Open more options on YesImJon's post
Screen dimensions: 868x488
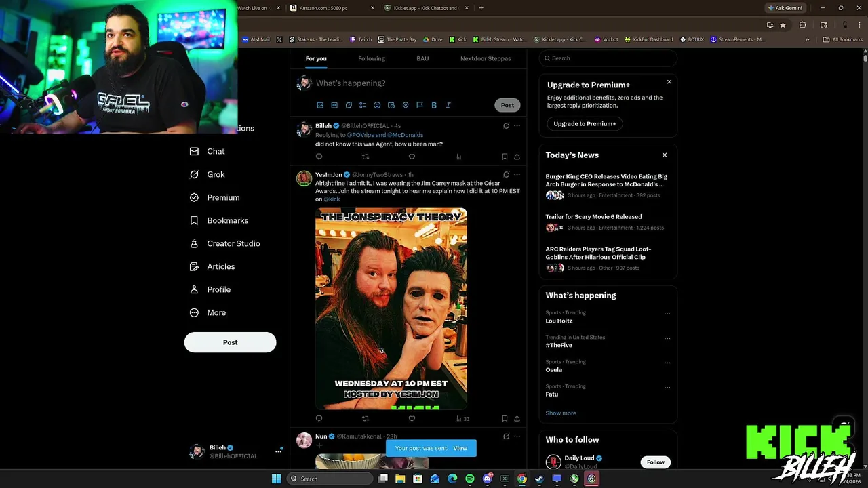tap(517, 174)
